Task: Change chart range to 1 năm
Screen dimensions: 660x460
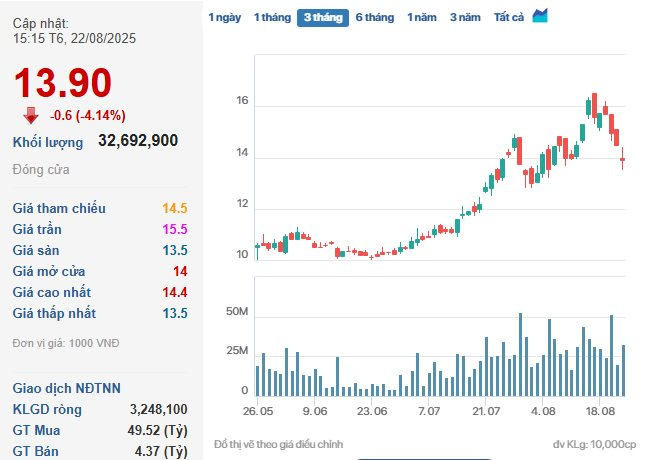Action: click(422, 17)
